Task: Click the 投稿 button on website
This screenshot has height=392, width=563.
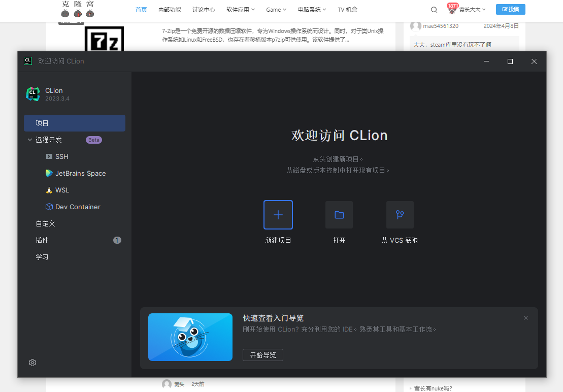Action: (510, 9)
